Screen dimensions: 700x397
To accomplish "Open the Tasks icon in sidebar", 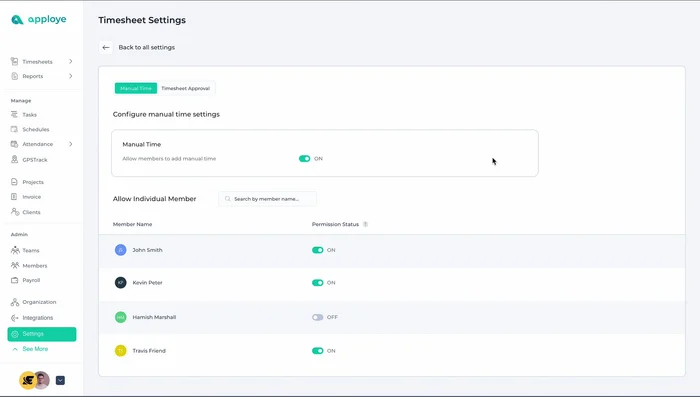I will coord(14,114).
